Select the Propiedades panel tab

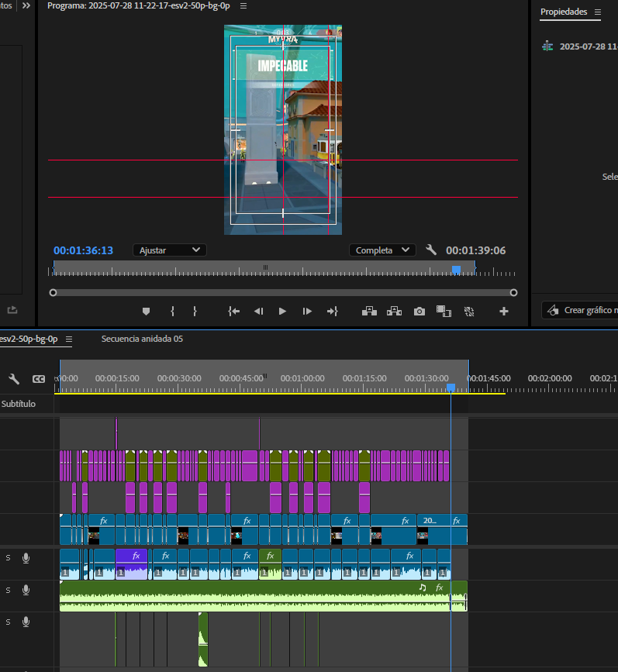tap(564, 12)
